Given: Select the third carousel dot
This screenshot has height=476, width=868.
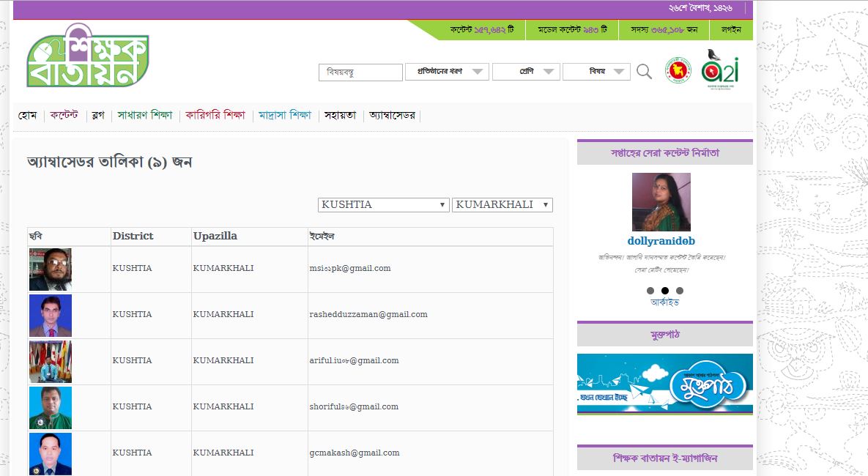Looking at the screenshot, I should [x=680, y=291].
